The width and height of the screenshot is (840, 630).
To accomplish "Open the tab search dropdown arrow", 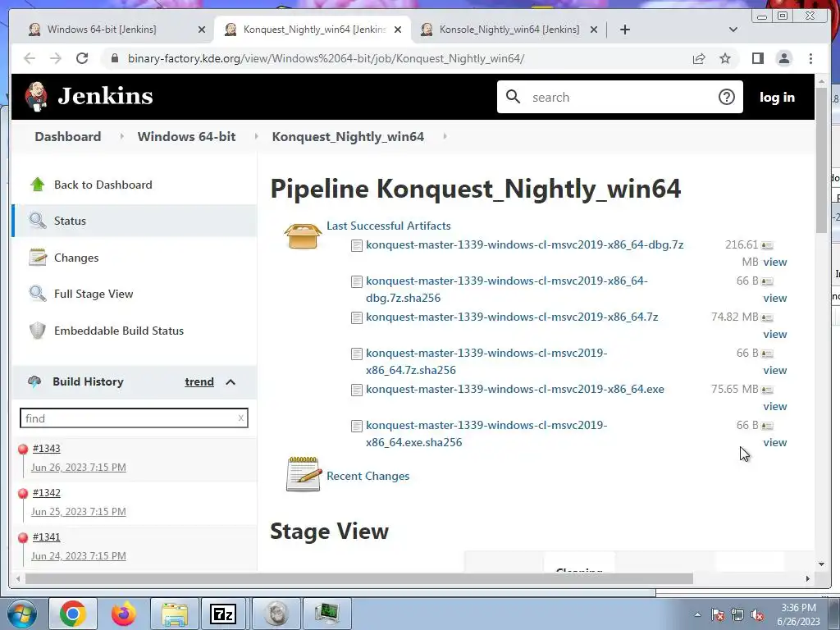I will pyautogui.click(x=733, y=30).
